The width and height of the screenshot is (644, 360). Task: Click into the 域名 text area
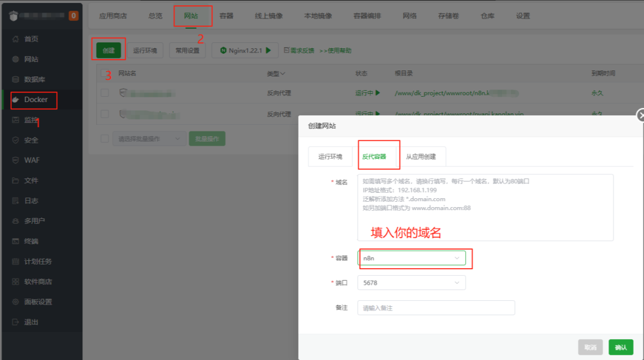485,207
